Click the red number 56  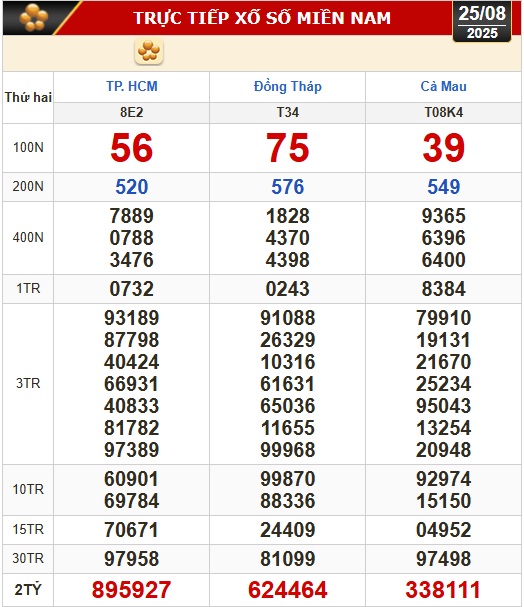(132, 147)
